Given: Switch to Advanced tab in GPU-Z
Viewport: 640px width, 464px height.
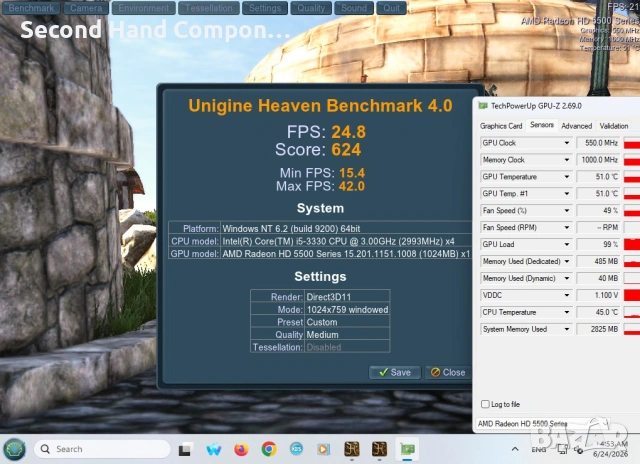Looking at the screenshot, I should pos(576,126).
